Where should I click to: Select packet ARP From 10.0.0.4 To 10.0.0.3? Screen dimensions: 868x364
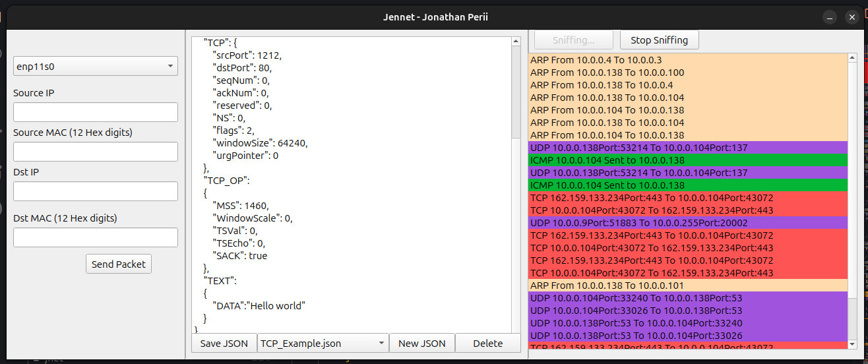tap(688, 59)
